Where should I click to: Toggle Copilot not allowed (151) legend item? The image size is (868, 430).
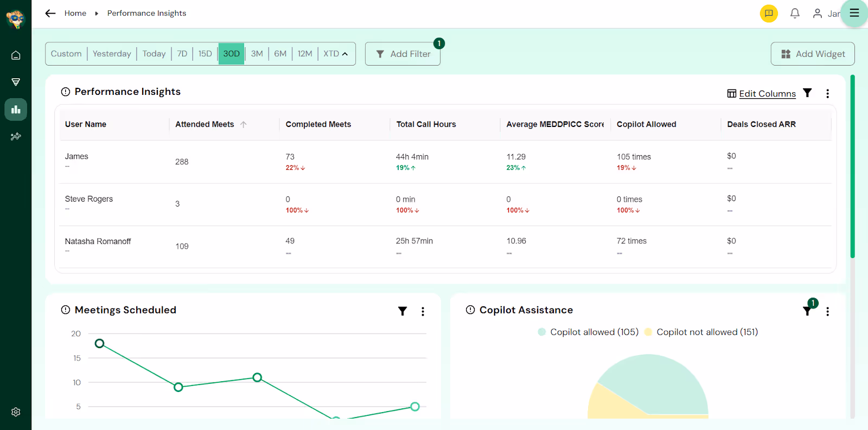701,332
